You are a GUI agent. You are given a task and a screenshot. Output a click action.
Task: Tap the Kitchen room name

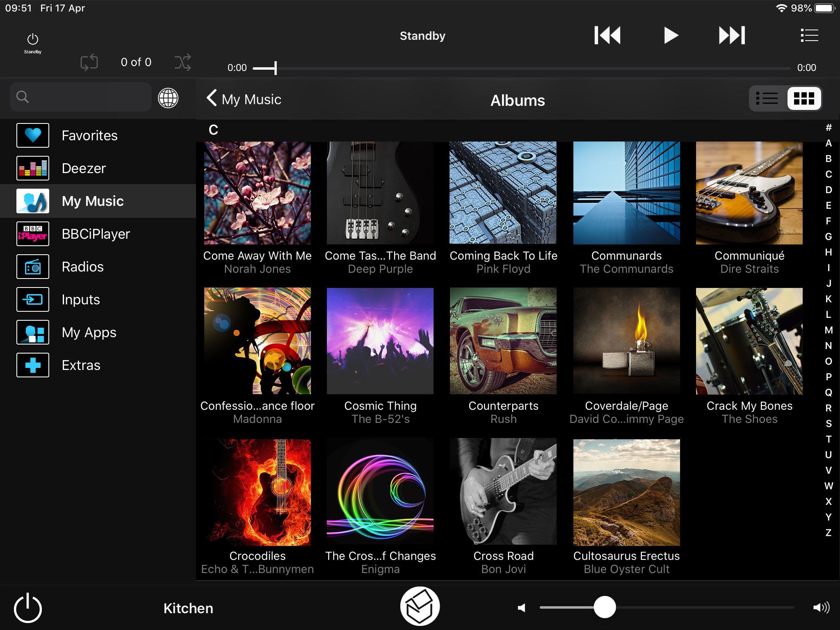[x=188, y=608]
